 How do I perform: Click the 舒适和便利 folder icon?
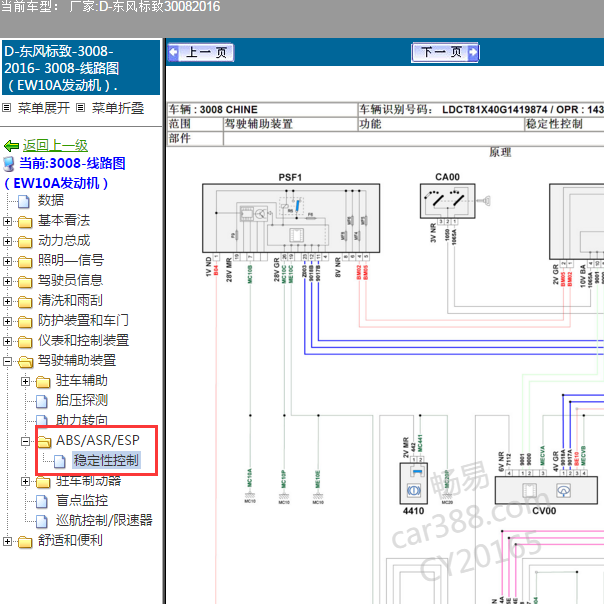point(25,541)
